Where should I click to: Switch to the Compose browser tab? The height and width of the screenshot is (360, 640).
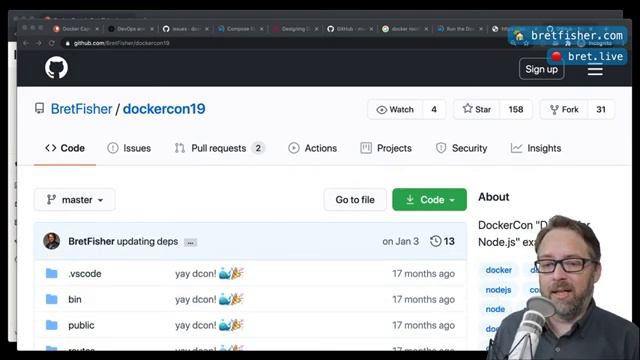click(x=240, y=29)
